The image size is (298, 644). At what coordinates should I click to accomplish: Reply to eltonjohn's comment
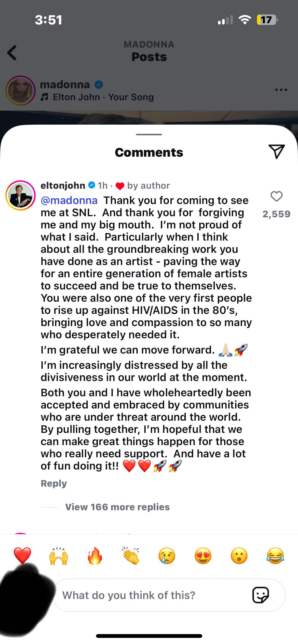point(54,483)
